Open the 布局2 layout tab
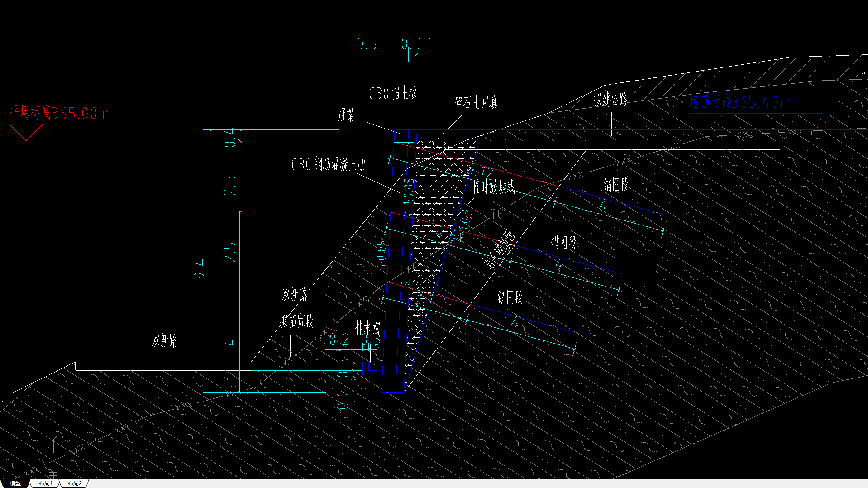Screen dimensions: 868x488 (x=75, y=483)
